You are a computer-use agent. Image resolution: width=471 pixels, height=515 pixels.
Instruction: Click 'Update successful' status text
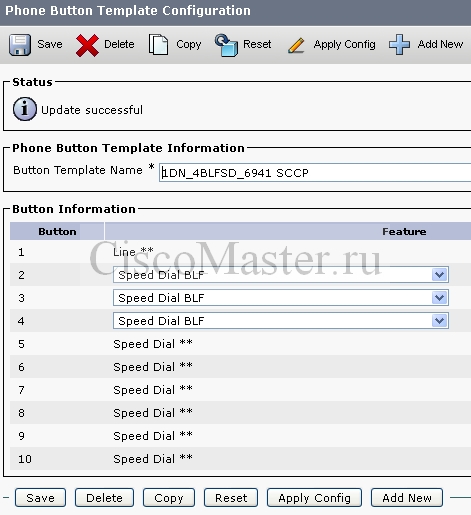click(92, 110)
